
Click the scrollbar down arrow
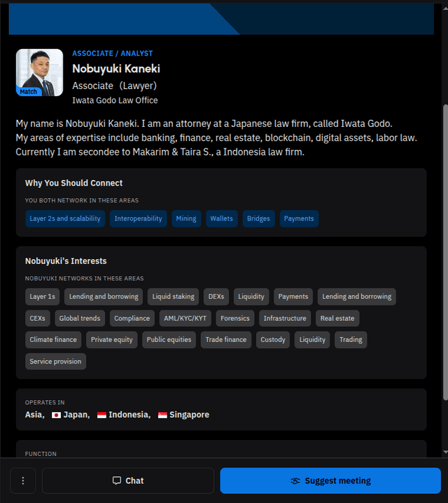click(445, 452)
